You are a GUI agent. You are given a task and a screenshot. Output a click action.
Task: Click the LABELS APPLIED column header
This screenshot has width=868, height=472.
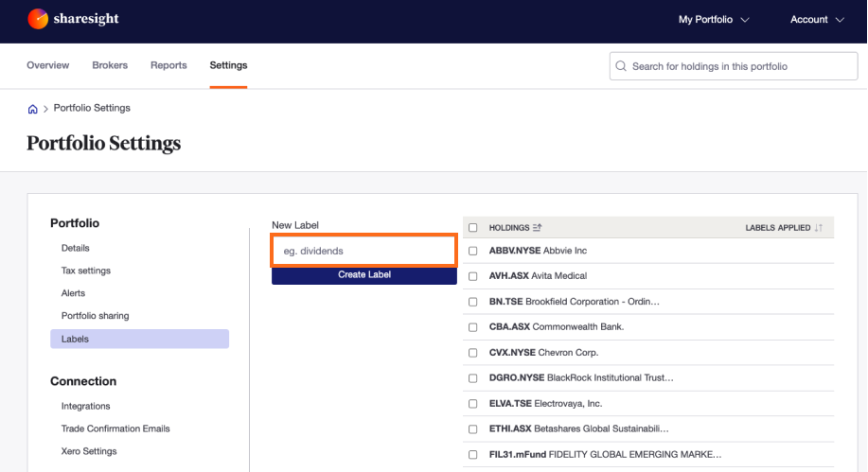click(778, 227)
